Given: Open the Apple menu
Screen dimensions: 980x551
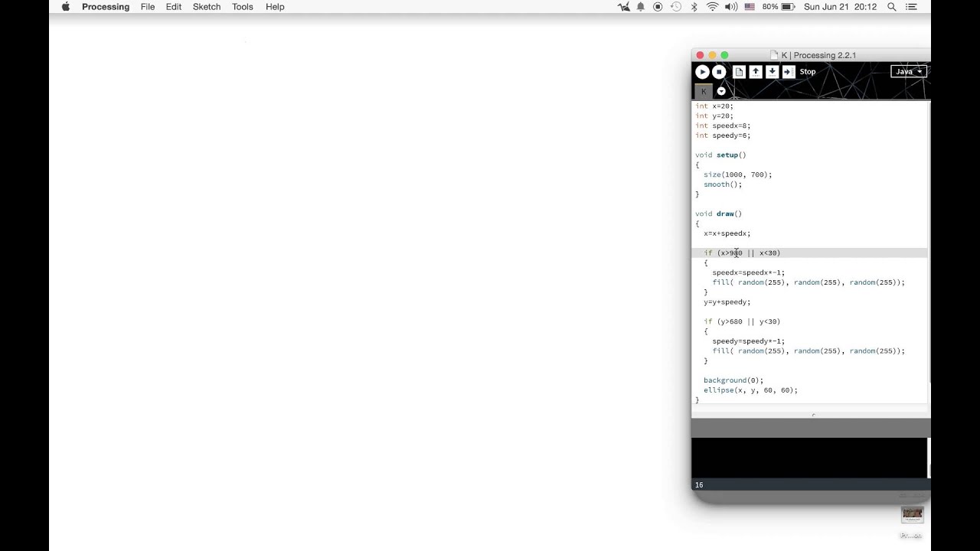Looking at the screenshot, I should (x=65, y=7).
